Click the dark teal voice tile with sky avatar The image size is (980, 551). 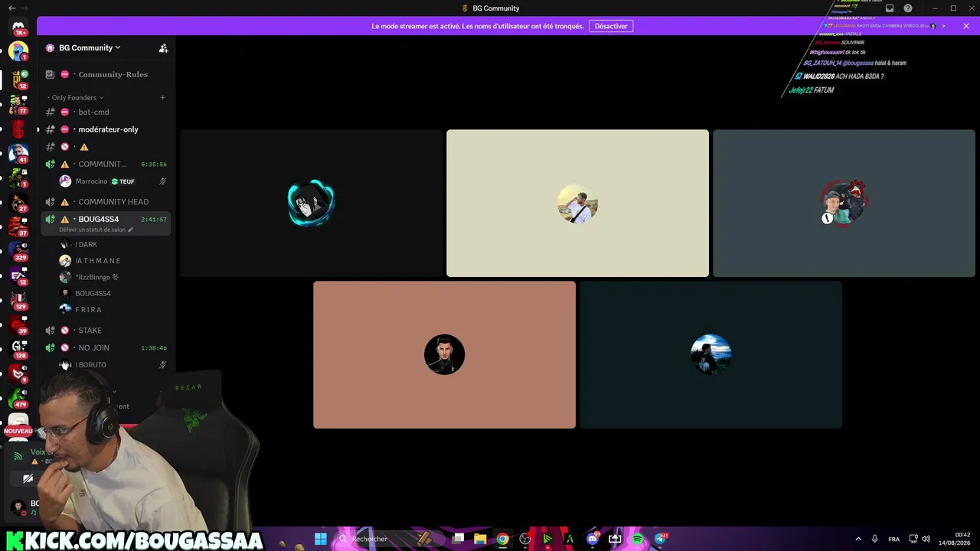coord(710,354)
